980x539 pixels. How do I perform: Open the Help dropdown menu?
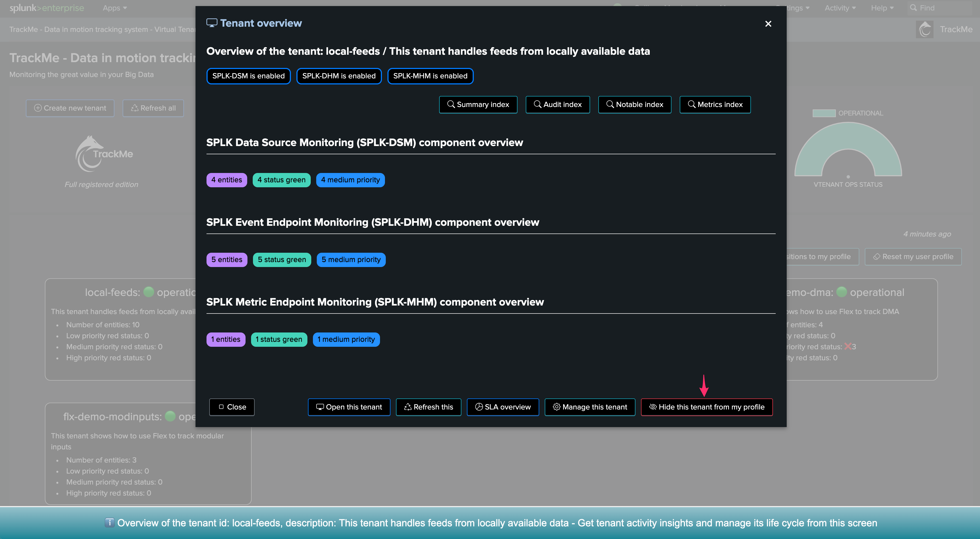point(882,8)
